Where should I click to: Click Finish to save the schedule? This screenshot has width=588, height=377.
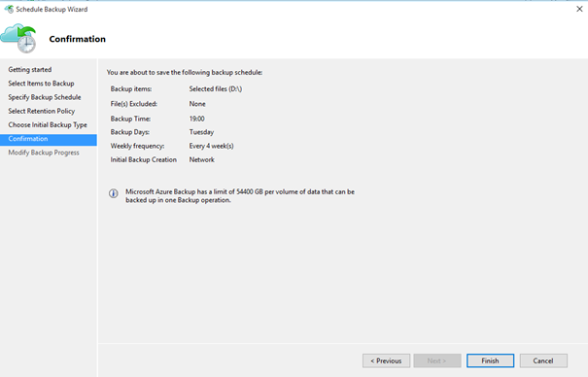pos(490,360)
